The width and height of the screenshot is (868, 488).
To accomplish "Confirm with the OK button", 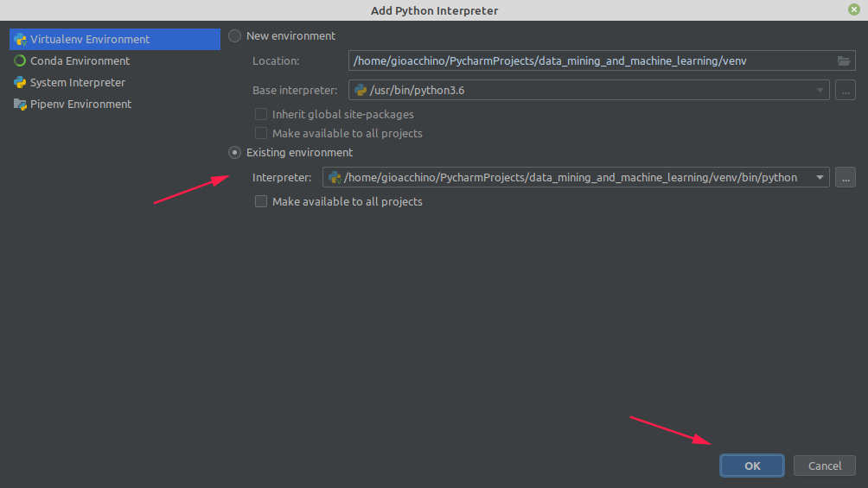I will coord(752,466).
